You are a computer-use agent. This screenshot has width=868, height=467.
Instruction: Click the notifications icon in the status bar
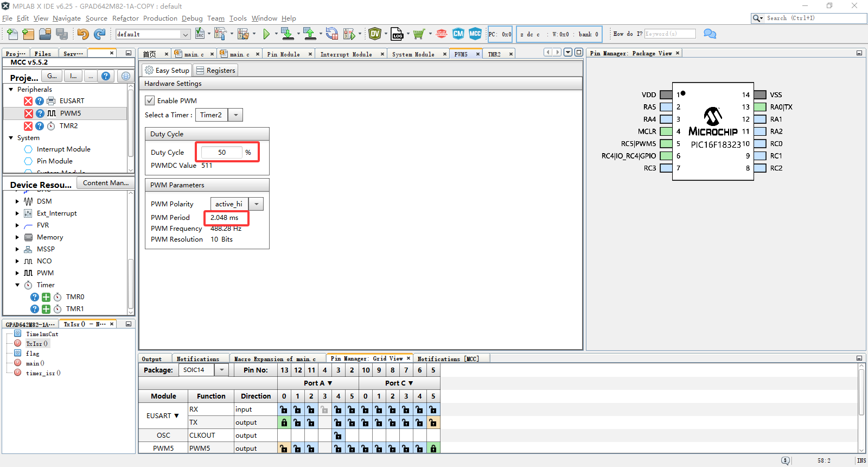(786, 460)
